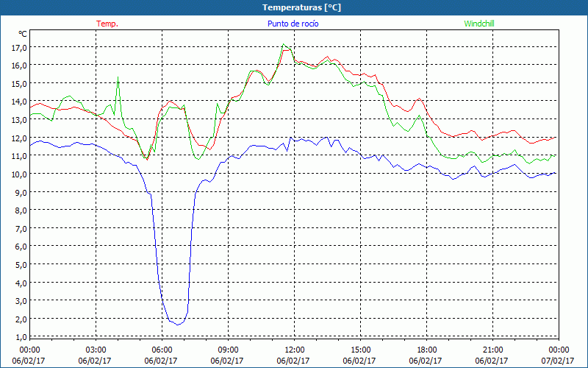Select the 13,0 y-axis value

tap(19, 120)
